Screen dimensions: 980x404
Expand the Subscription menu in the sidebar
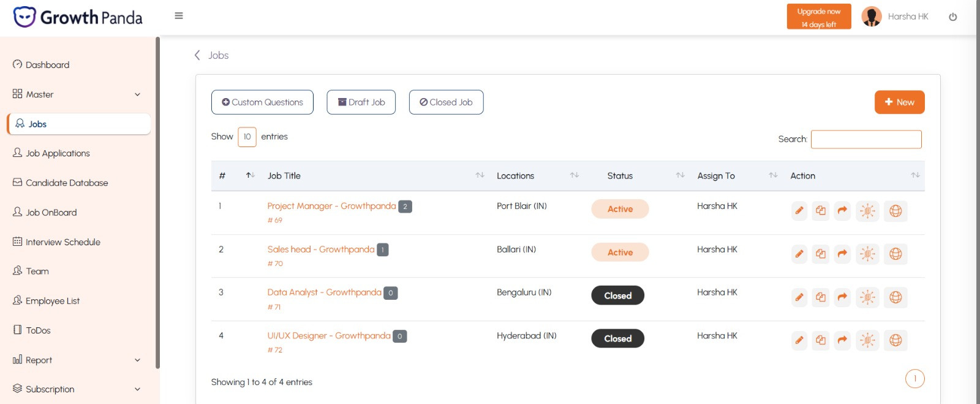[78, 389]
